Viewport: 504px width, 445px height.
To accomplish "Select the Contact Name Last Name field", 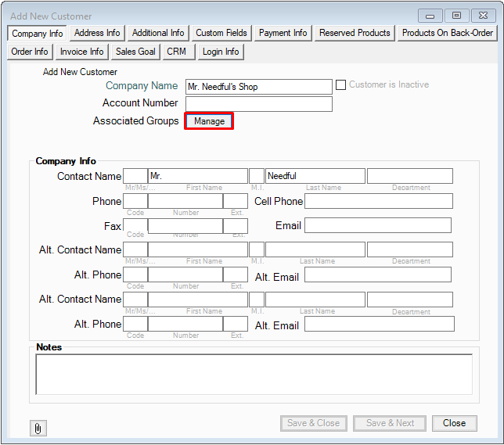I will tap(315, 177).
